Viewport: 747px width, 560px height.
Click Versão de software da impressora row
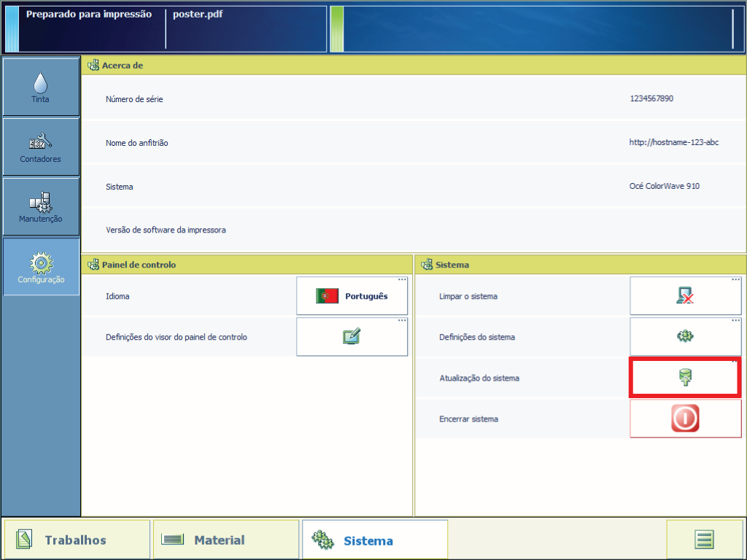[x=414, y=230]
